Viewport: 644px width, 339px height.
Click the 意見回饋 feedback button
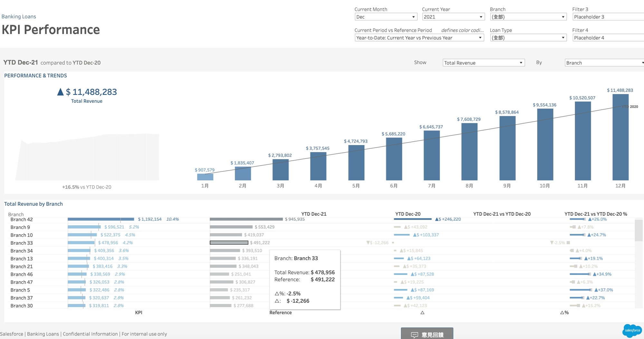(427, 334)
